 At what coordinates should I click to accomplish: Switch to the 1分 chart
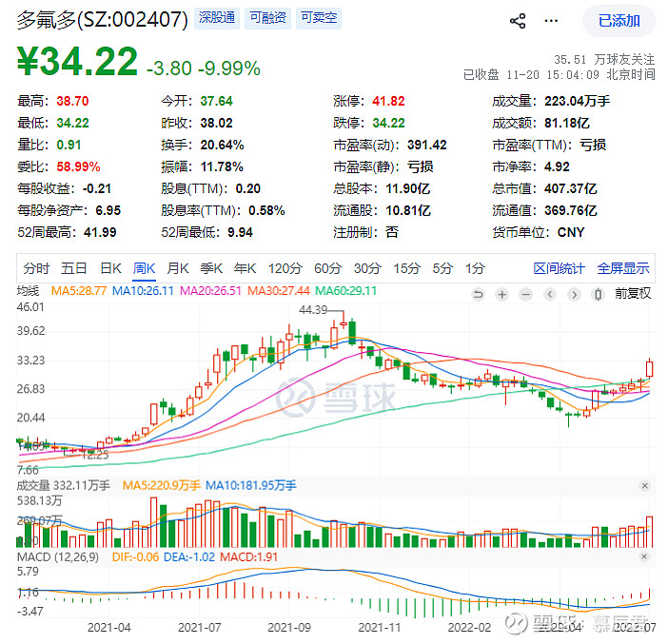475,269
